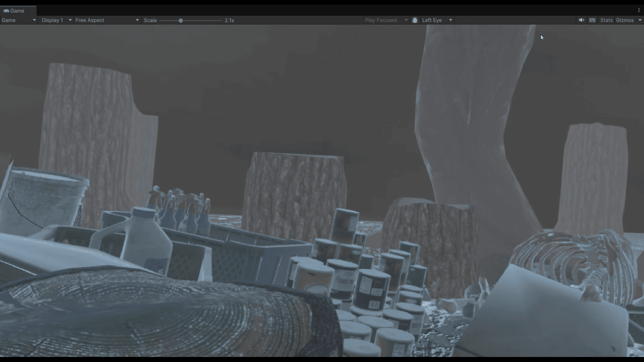644x362 pixels.
Task: Open the Display 1 dropdown
Action: pyautogui.click(x=56, y=20)
